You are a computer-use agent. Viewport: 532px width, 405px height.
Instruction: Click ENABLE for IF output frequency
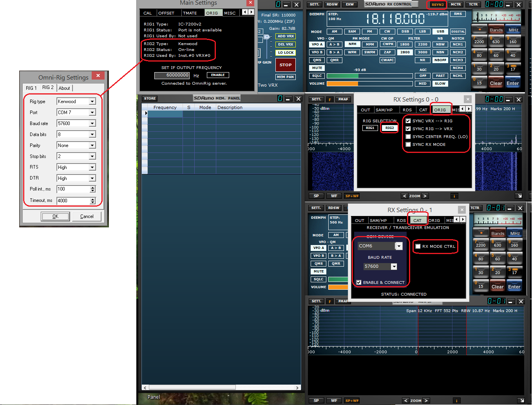(x=218, y=75)
